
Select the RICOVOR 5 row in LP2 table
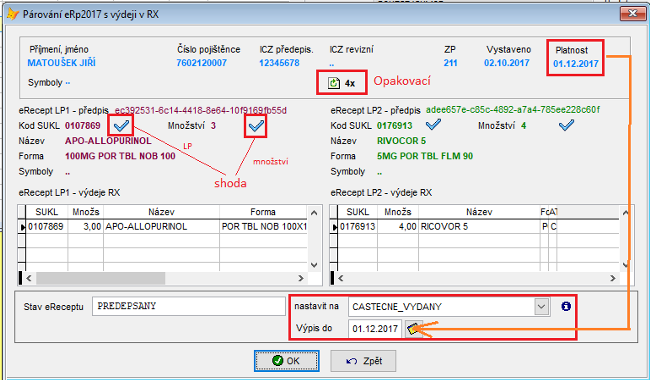477,227
